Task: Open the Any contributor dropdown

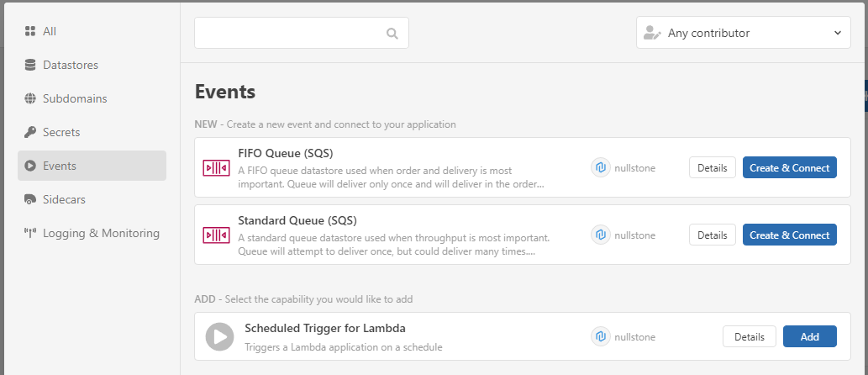Action: [743, 33]
